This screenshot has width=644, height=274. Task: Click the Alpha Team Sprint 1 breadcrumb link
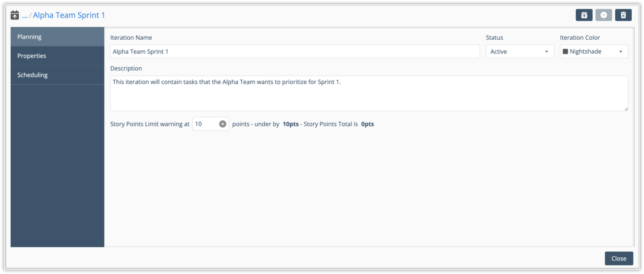(x=69, y=15)
